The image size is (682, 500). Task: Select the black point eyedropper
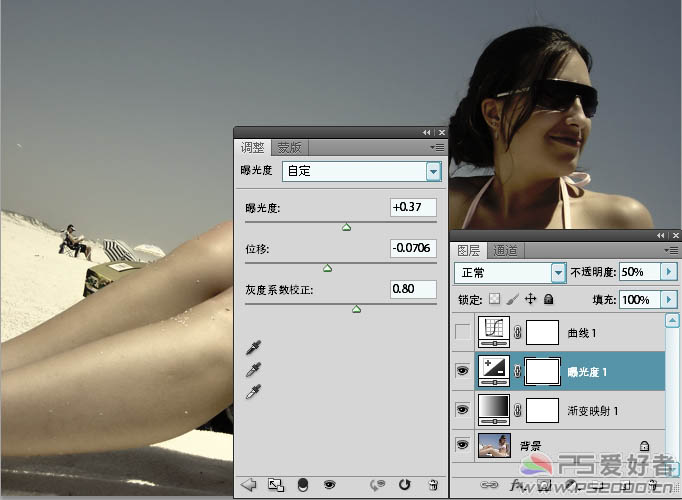[255, 347]
